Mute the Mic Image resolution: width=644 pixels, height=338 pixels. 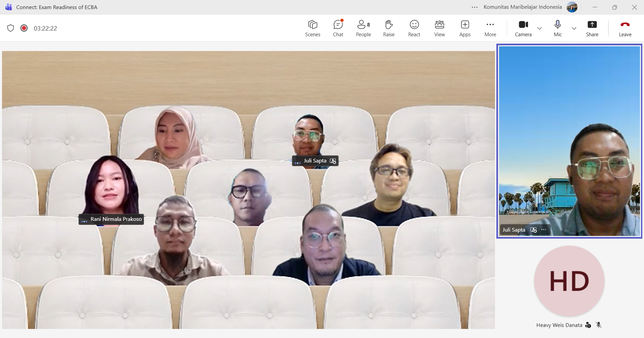click(557, 28)
